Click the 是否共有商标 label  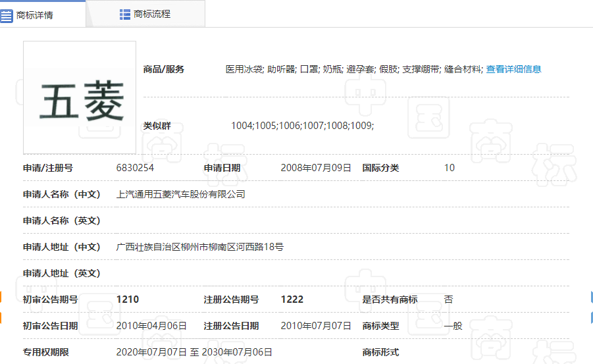click(390, 299)
